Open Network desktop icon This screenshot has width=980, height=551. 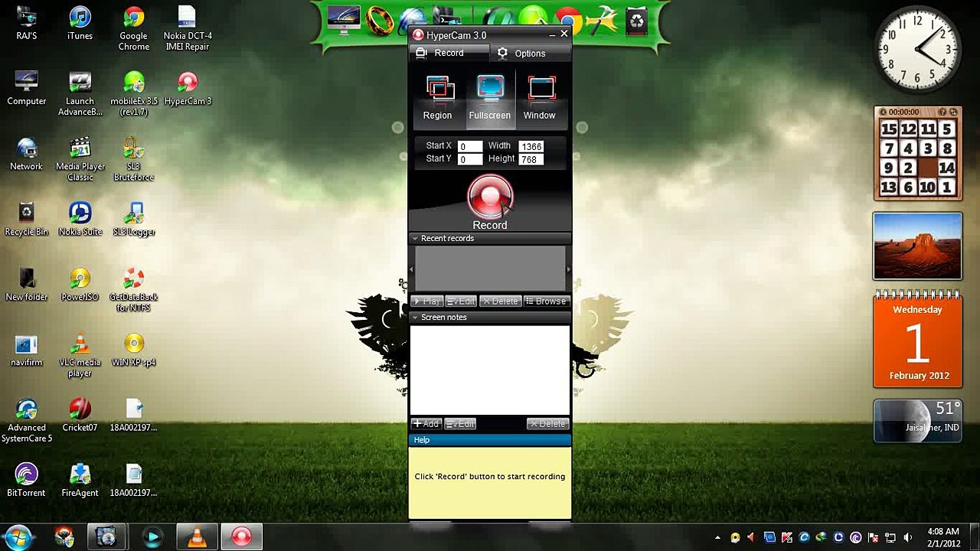26,154
